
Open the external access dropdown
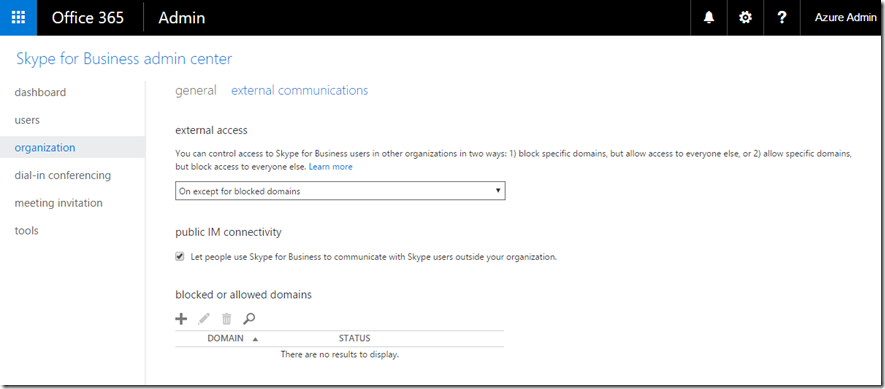(x=340, y=191)
